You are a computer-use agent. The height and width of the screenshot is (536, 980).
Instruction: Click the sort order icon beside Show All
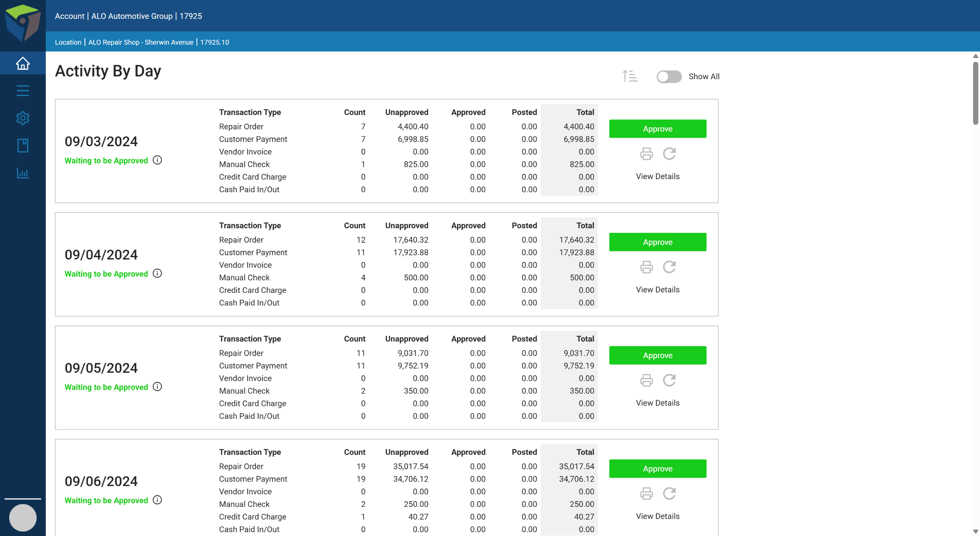[630, 76]
